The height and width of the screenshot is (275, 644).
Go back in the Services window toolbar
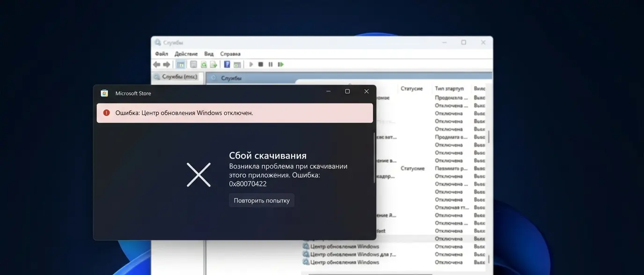[x=156, y=65]
